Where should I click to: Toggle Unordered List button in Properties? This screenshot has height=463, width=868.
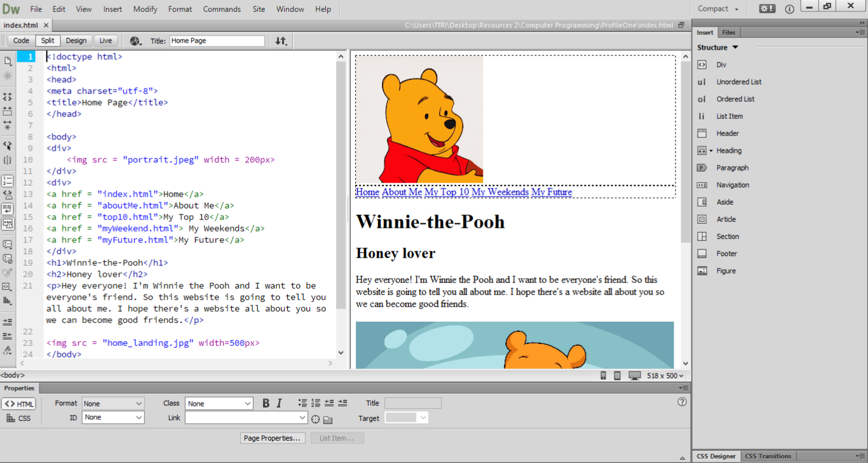[302, 403]
